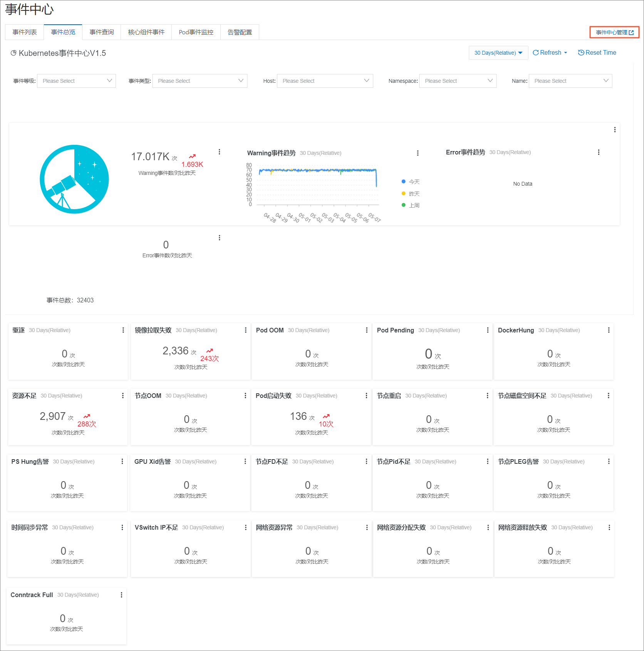Click the 17.017K warning count value
This screenshot has width=644, height=651.
(150, 157)
